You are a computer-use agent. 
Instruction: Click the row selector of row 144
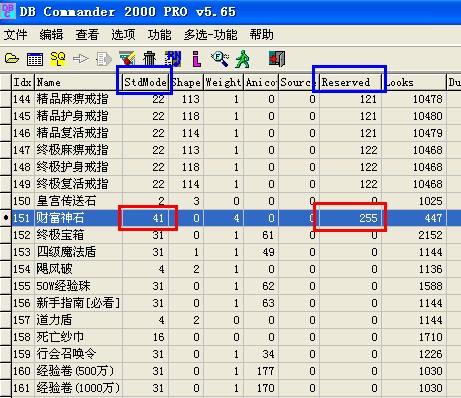(6, 99)
